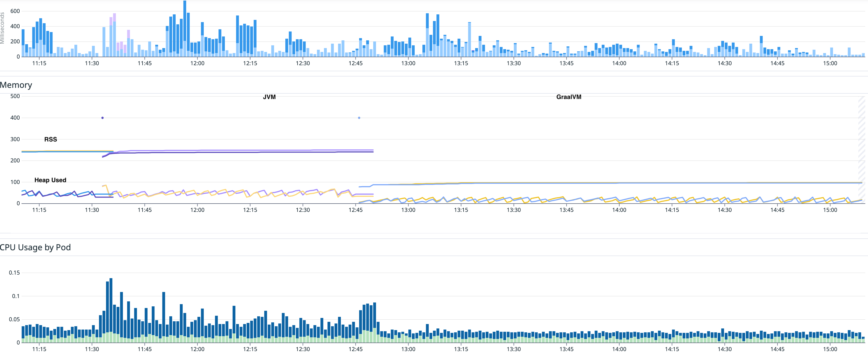Click the purple dot above the JVM label
The width and height of the screenshot is (868, 358).
(102, 117)
